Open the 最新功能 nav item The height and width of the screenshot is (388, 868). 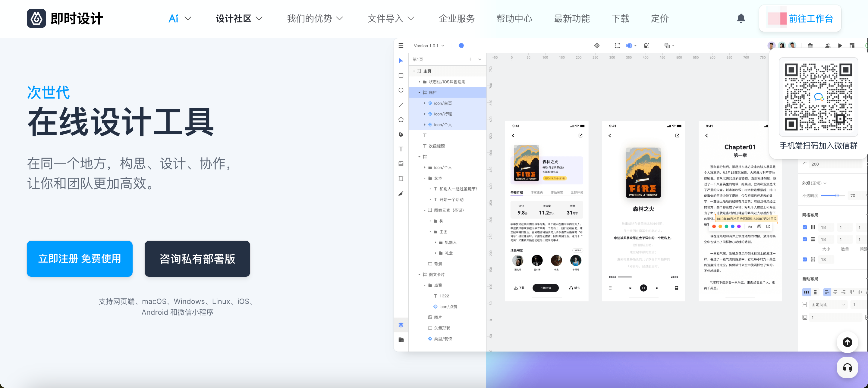572,18
